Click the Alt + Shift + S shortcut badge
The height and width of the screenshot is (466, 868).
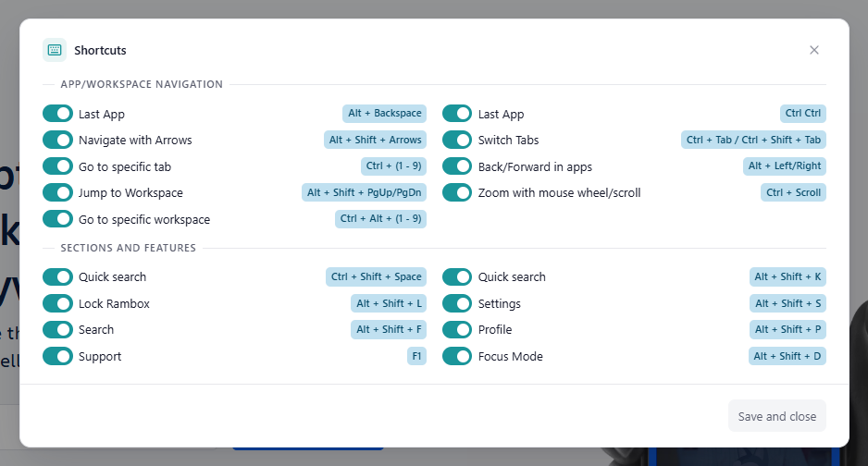click(787, 303)
